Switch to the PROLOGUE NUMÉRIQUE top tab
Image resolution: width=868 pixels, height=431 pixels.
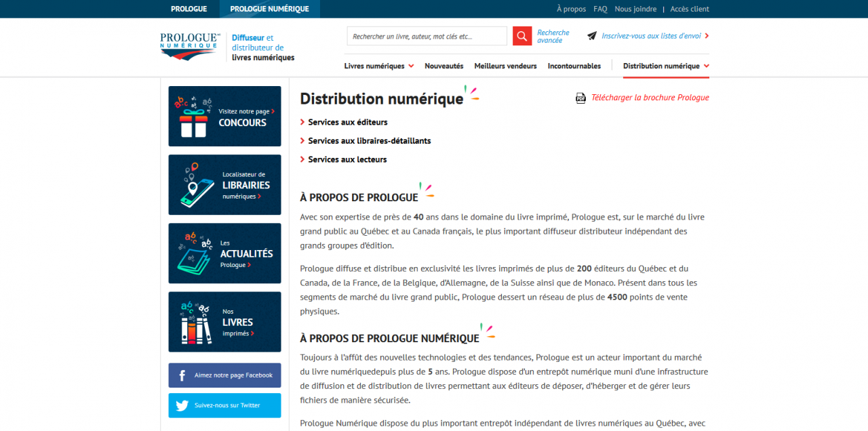(x=269, y=9)
